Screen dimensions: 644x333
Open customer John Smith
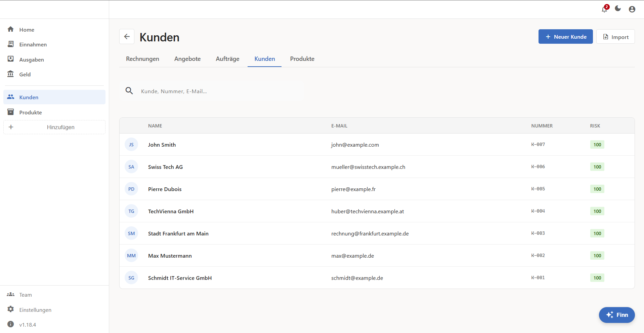[x=162, y=145]
